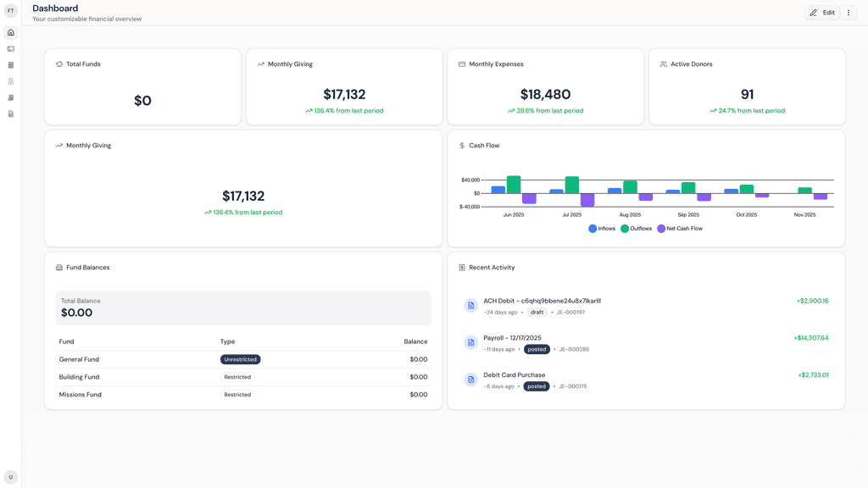Click the donors icon in the sidebar
The height and width of the screenshot is (488, 868).
(x=10, y=80)
